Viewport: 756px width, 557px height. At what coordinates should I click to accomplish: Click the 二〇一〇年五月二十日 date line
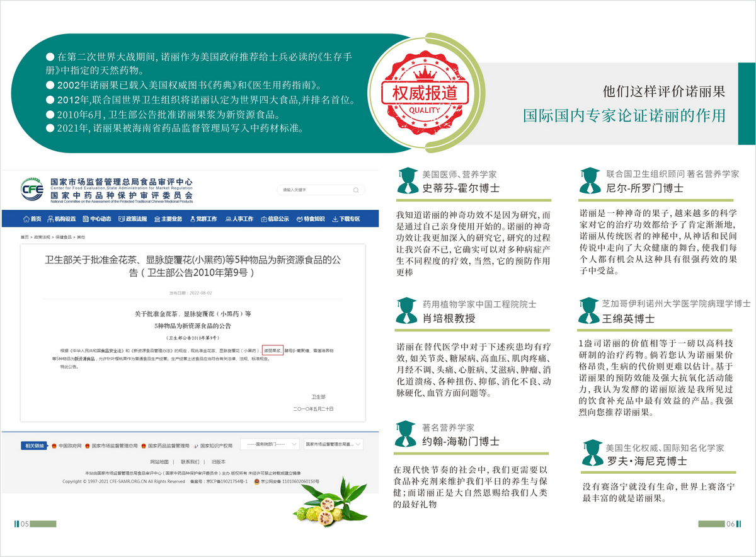click(x=312, y=410)
